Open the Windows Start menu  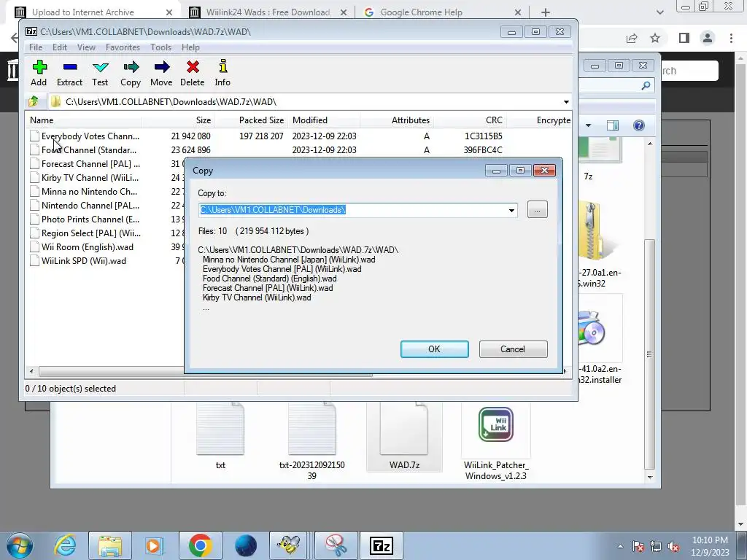point(20,545)
